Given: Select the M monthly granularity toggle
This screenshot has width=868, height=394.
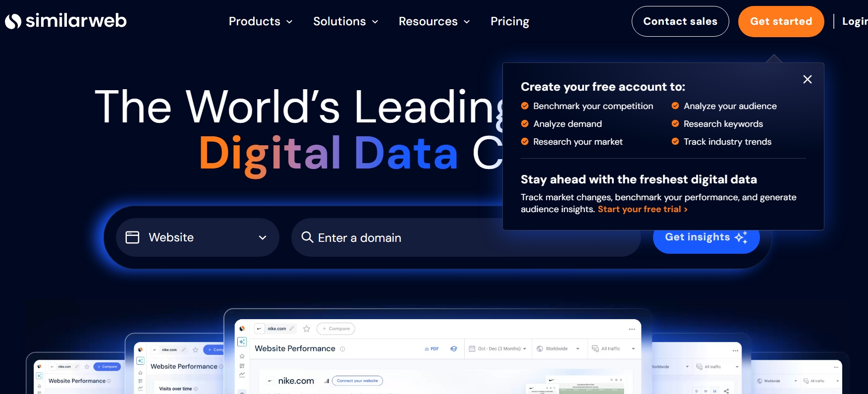Looking at the screenshot, I should [x=714, y=391].
